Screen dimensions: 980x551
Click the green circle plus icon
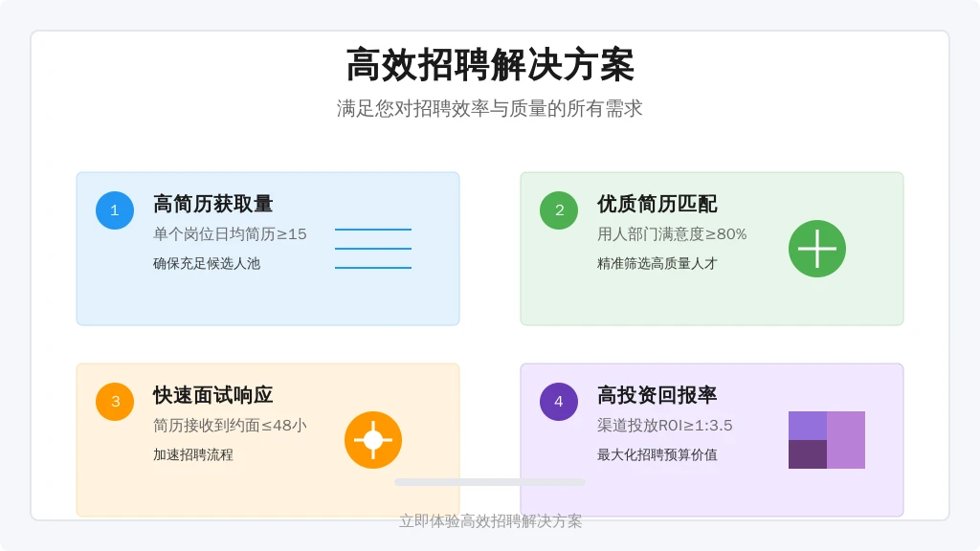(817, 249)
